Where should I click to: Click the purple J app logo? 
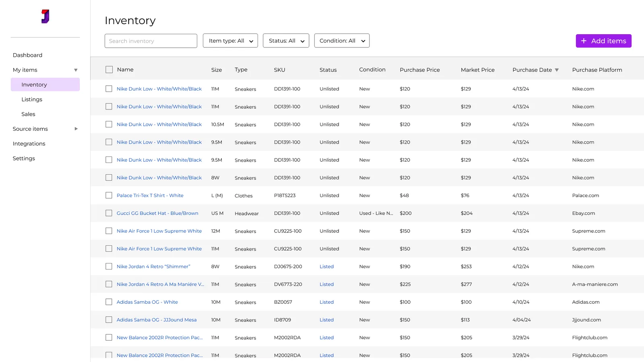click(x=45, y=16)
